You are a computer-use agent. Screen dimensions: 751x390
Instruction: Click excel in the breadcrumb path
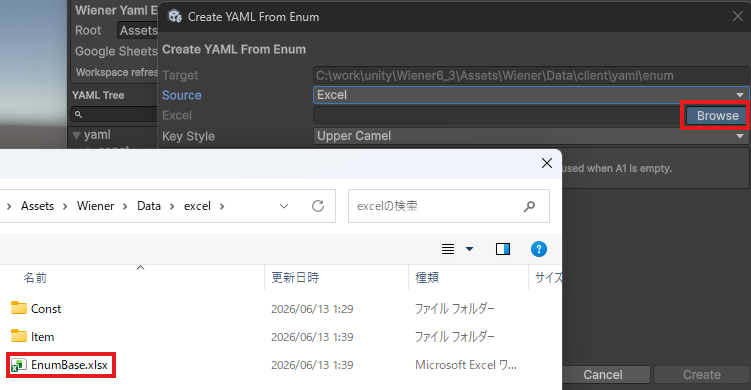tap(197, 206)
